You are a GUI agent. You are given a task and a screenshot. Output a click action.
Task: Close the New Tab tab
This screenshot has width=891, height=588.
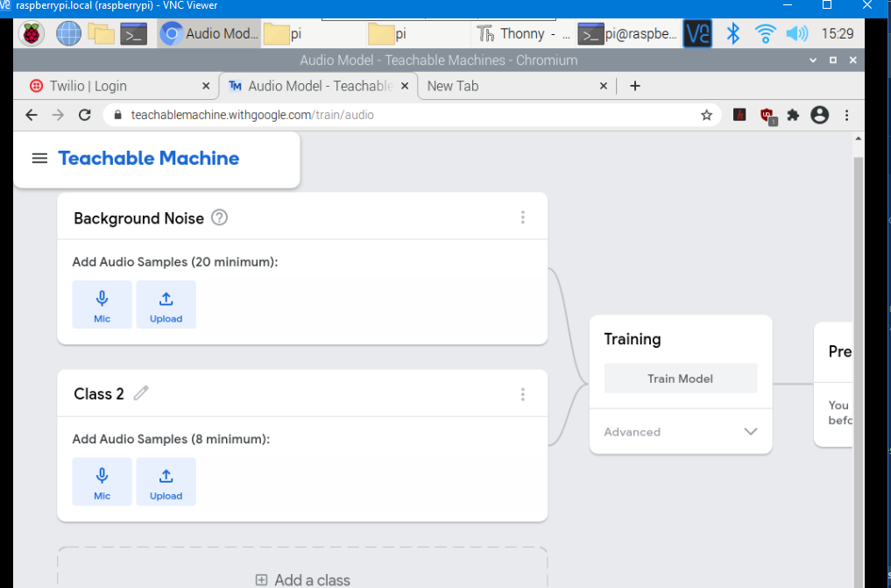pyautogui.click(x=604, y=87)
